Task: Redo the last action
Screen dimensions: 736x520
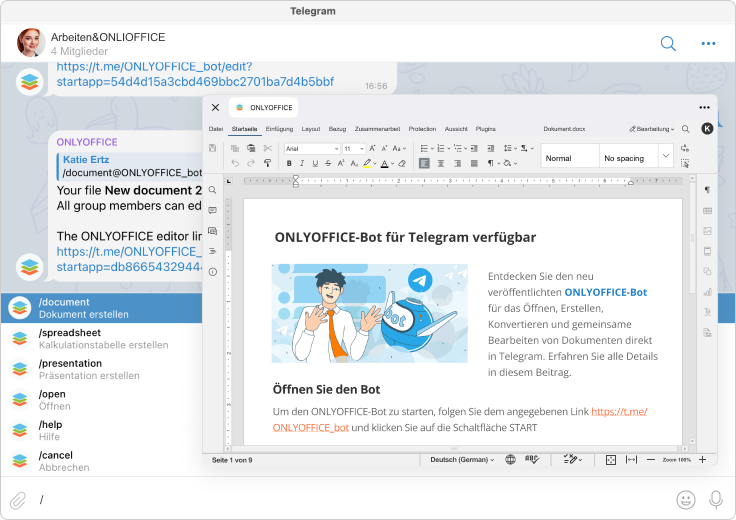Action: [251, 163]
